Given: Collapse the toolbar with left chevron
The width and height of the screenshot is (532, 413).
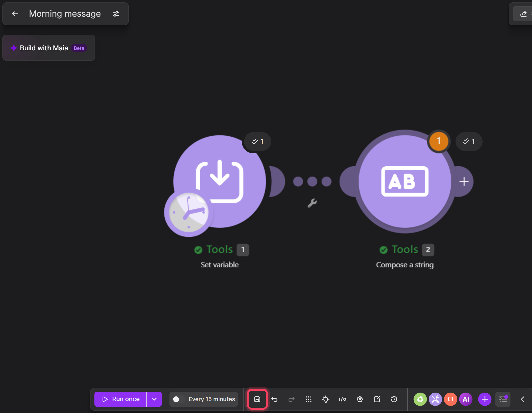Looking at the screenshot, I should click(x=522, y=399).
